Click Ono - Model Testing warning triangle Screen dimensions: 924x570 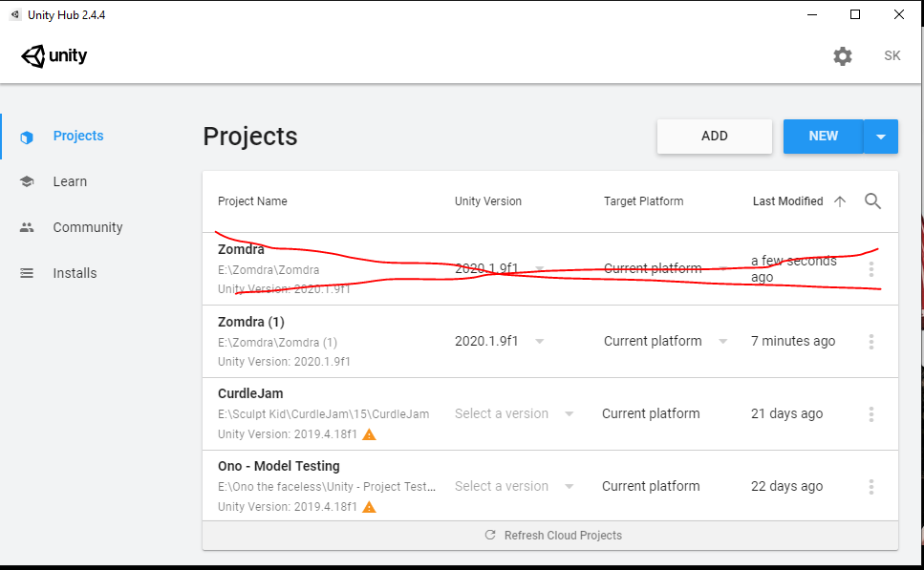click(369, 507)
